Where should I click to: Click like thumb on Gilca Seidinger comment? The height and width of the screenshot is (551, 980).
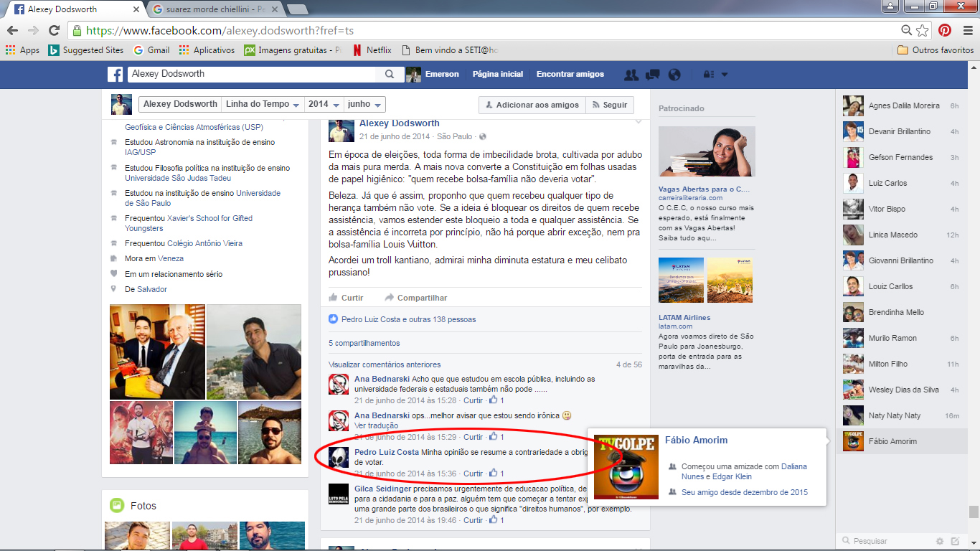click(x=493, y=520)
